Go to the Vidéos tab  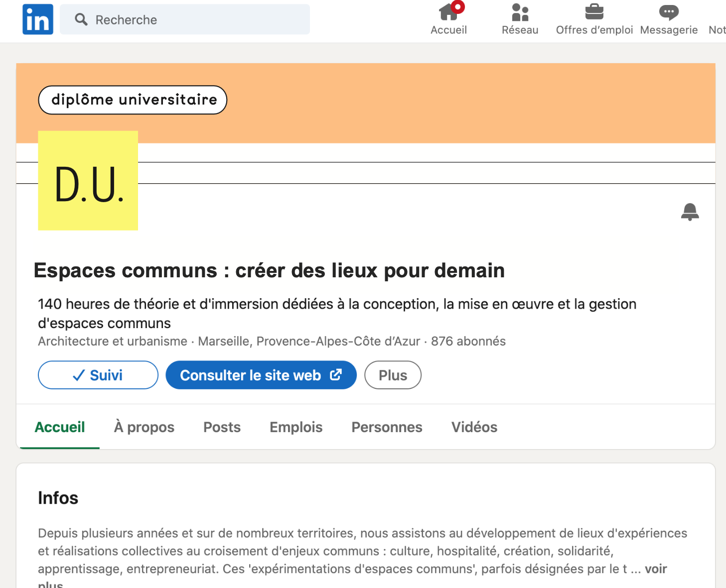point(474,427)
